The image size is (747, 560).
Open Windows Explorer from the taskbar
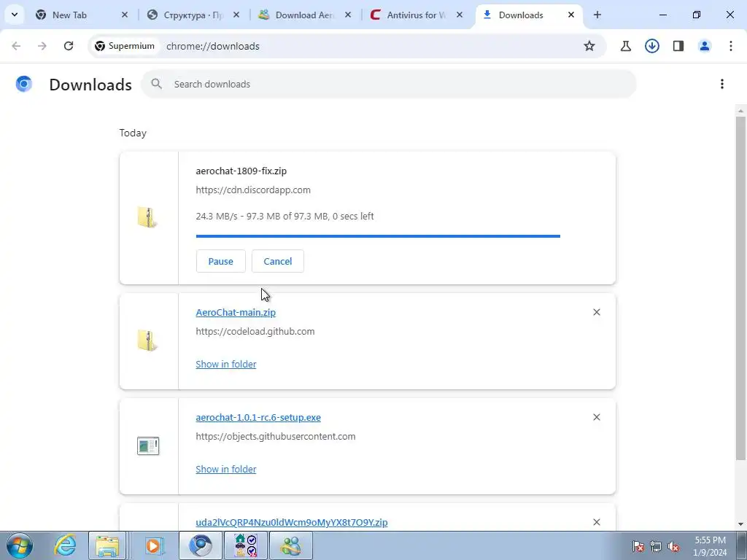(108, 545)
